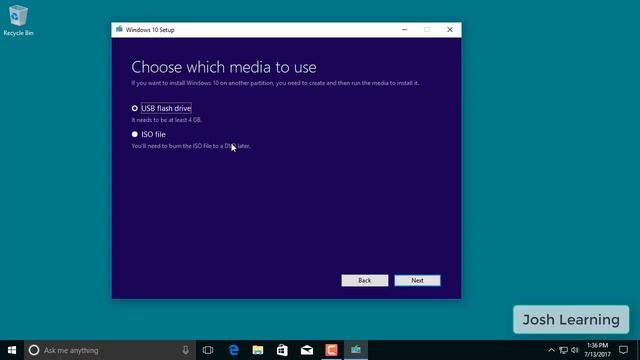
Task: Switch to the orange Camtasia taskbar app
Action: tap(331, 350)
